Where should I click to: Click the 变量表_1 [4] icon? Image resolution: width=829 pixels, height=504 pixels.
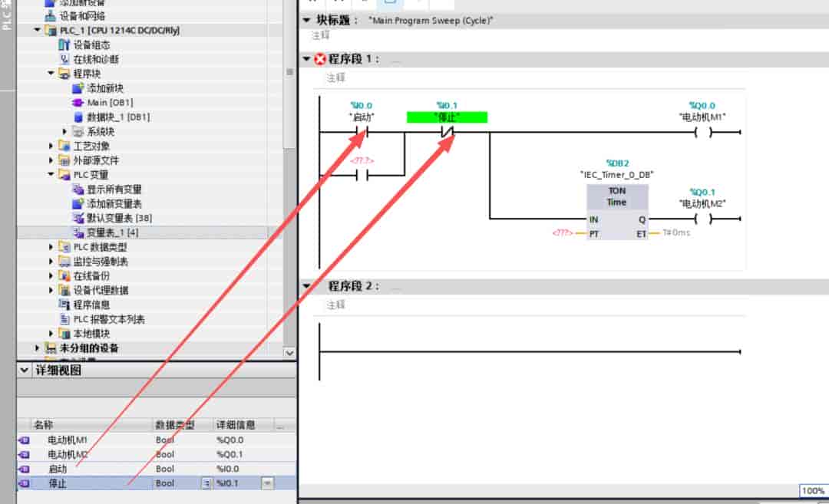pos(78,232)
